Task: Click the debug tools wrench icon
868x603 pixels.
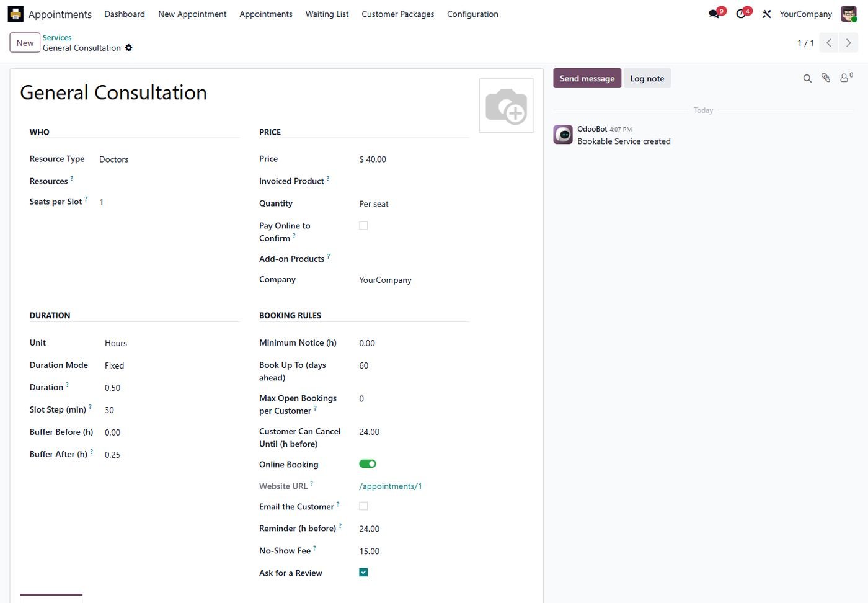Action: click(767, 14)
